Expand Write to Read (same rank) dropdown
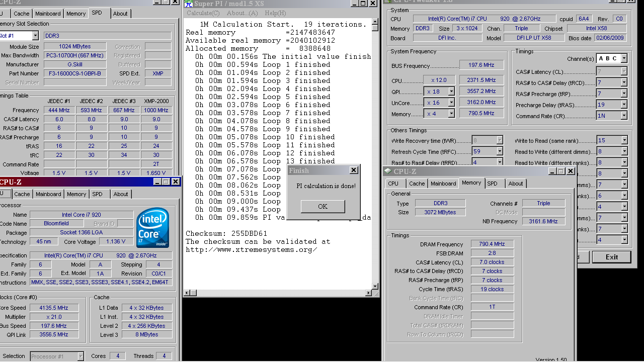 624,140
